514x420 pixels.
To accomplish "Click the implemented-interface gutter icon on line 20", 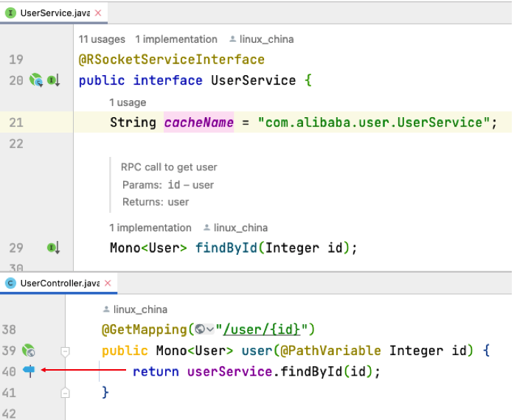I will coord(53,80).
